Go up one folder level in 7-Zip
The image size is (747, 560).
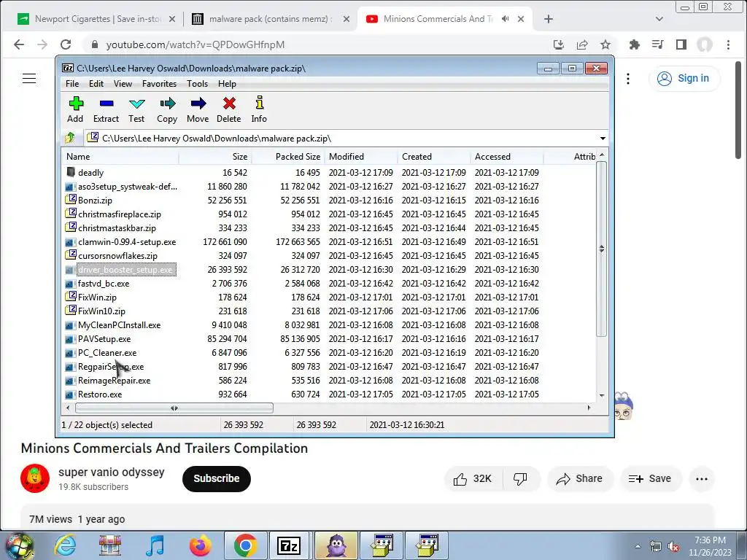click(x=70, y=138)
